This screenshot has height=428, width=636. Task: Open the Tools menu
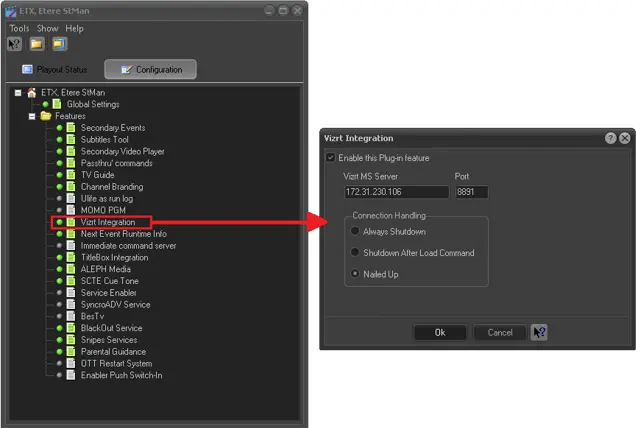tap(19, 28)
